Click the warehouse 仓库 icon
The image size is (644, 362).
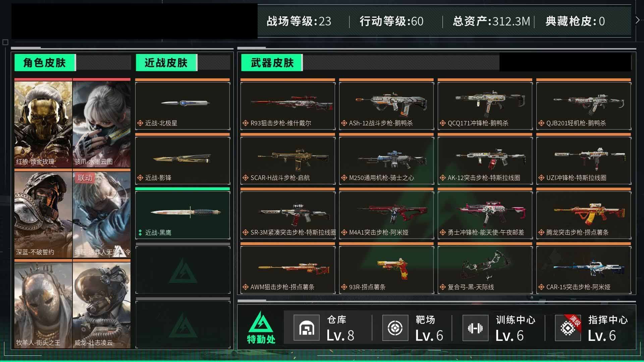coord(307,328)
